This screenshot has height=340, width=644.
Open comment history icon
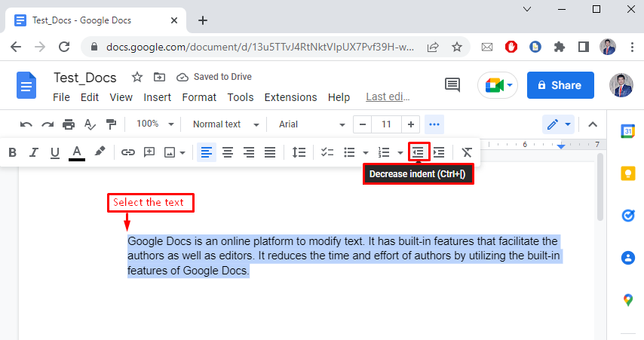coord(452,85)
